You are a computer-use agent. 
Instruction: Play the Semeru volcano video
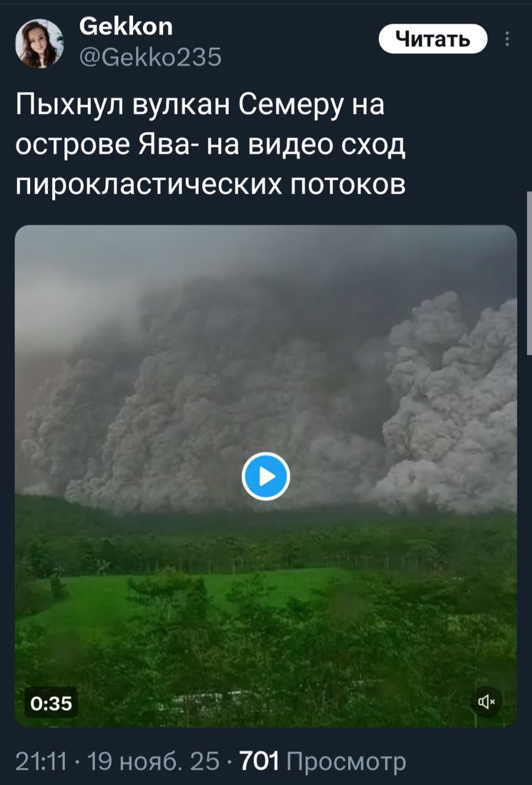pyautogui.click(x=265, y=476)
